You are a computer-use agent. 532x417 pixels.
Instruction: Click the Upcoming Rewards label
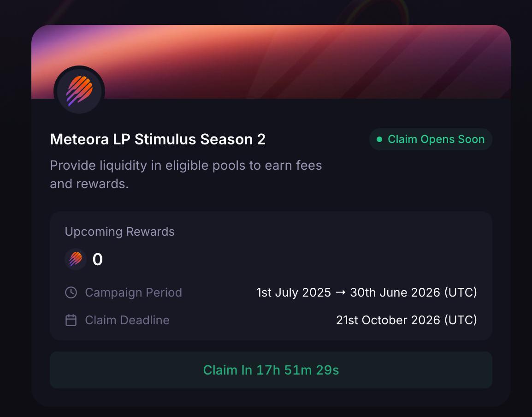click(x=119, y=232)
